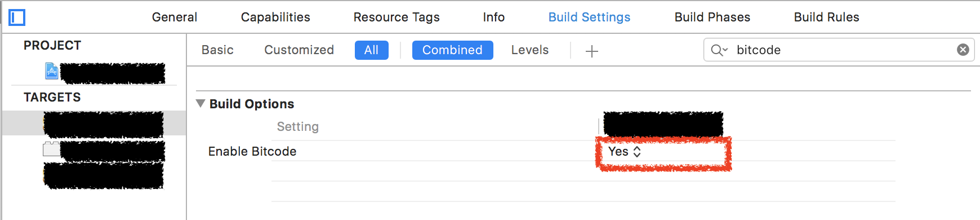This screenshot has height=220, width=980.
Task: Switch filter to Basic settings
Action: 217,50
